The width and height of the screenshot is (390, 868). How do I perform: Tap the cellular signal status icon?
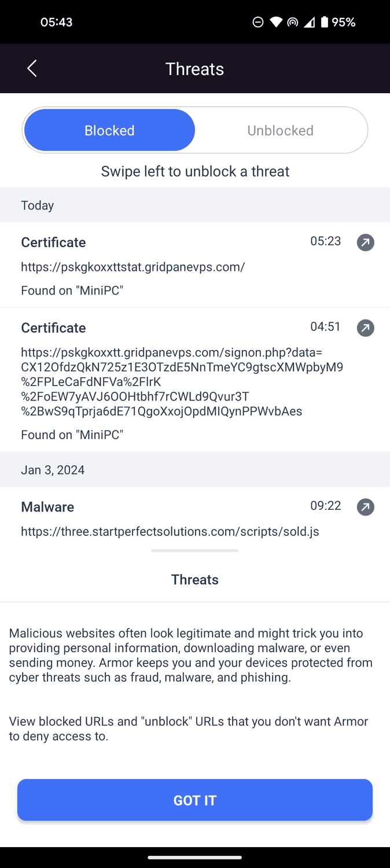click(310, 23)
